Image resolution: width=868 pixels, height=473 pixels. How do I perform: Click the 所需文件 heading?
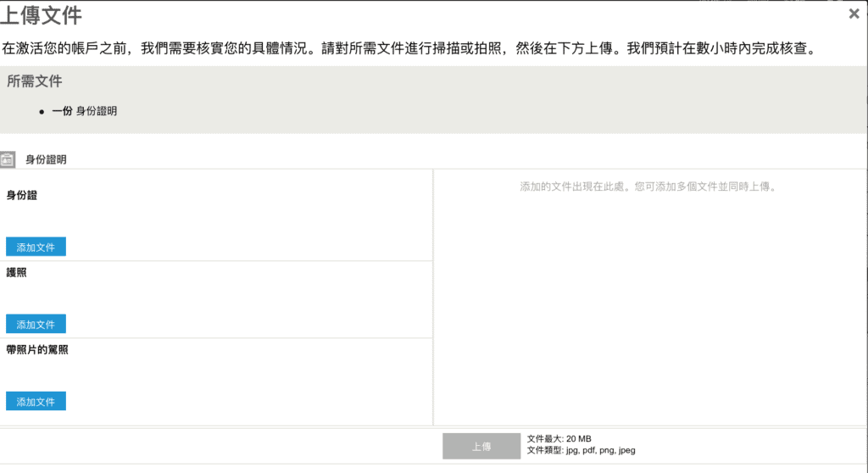point(34,81)
